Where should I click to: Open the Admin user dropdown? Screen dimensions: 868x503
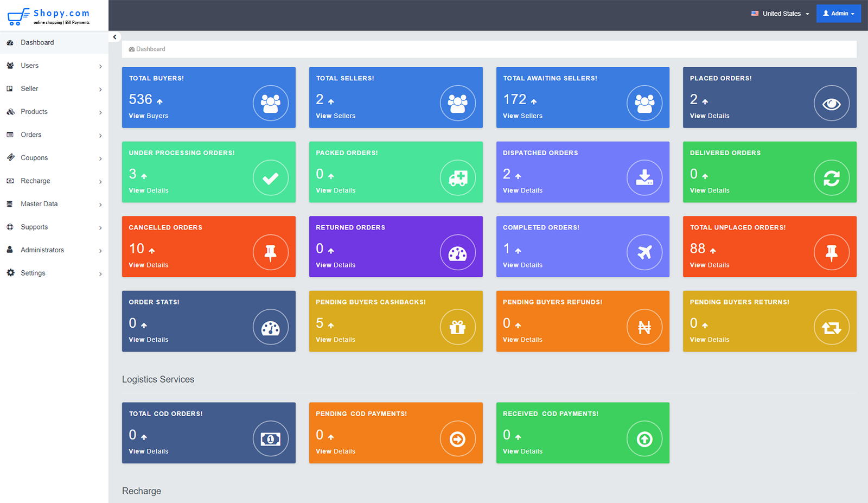point(839,14)
